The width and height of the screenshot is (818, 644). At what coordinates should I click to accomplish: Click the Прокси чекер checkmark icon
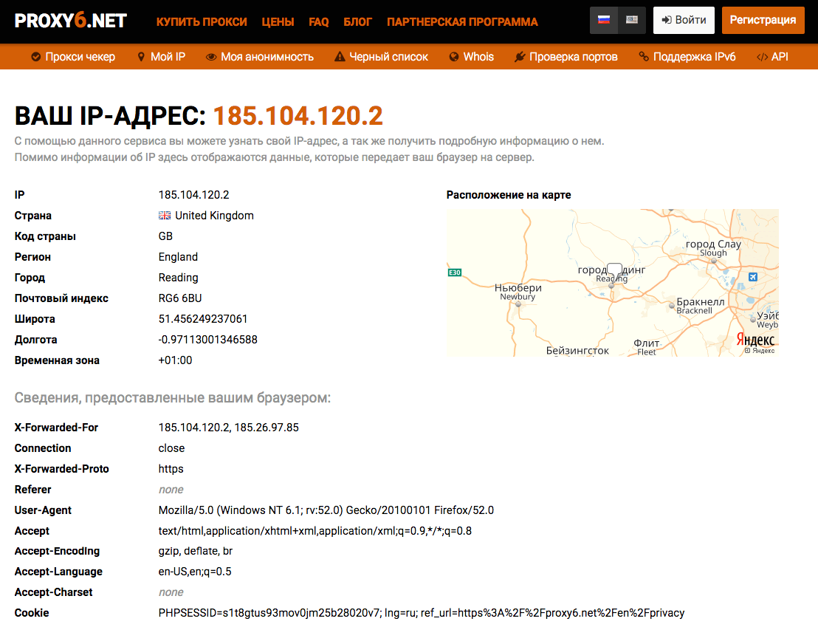35,57
